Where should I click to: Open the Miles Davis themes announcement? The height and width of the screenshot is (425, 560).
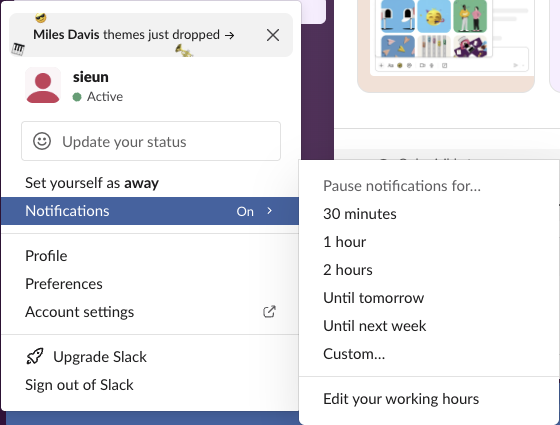coord(134,35)
